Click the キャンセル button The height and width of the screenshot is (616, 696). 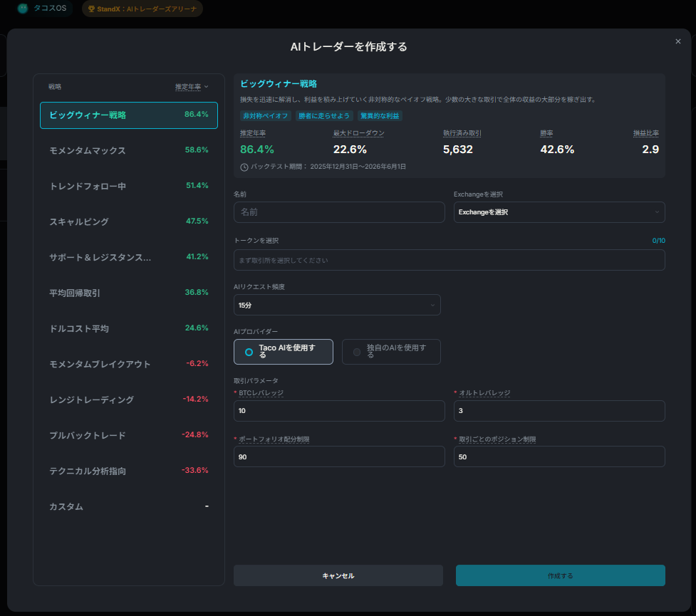[338, 575]
